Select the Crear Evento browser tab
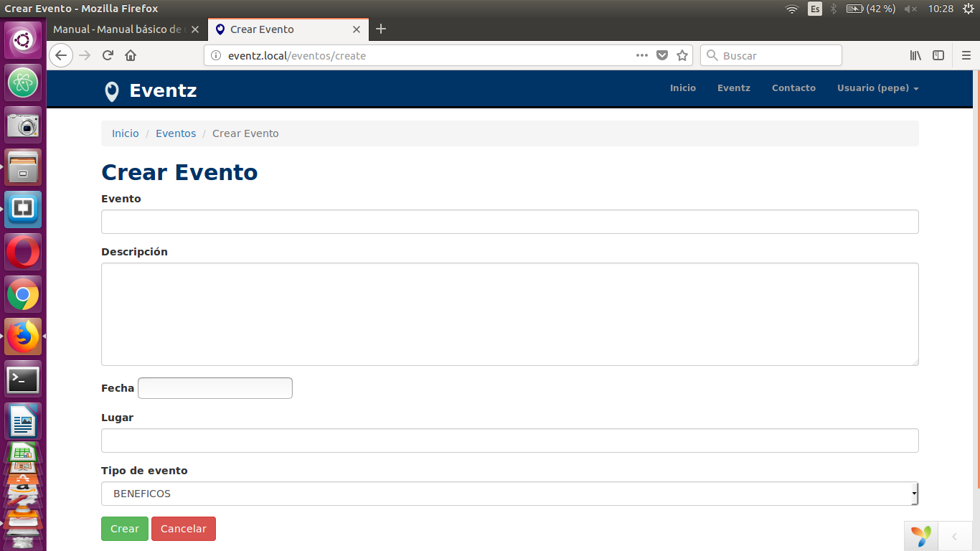This screenshot has width=980, height=551. pyautogui.click(x=288, y=29)
